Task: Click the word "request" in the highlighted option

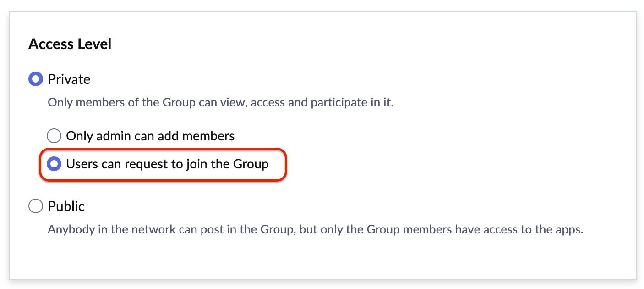Action: [x=146, y=164]
